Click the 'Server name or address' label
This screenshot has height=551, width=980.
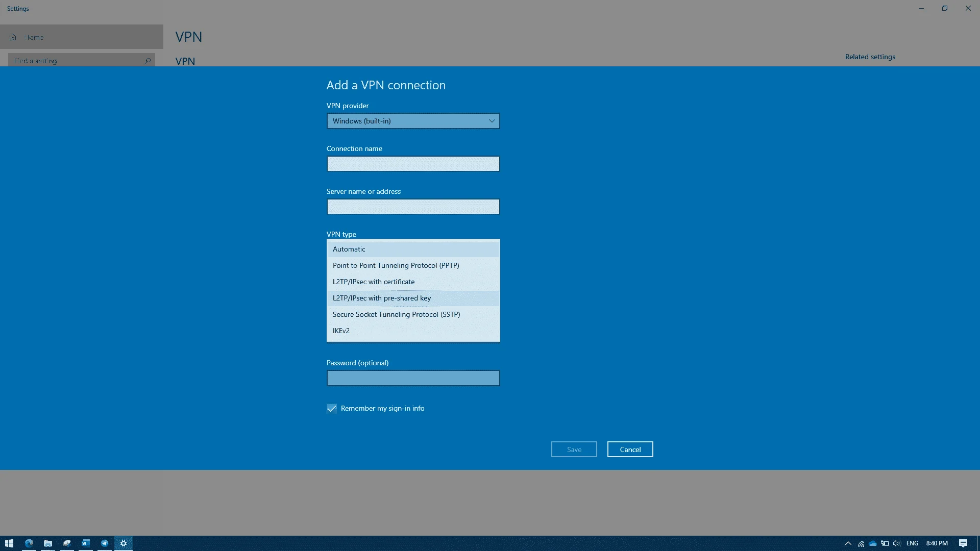tap(363, 191)
